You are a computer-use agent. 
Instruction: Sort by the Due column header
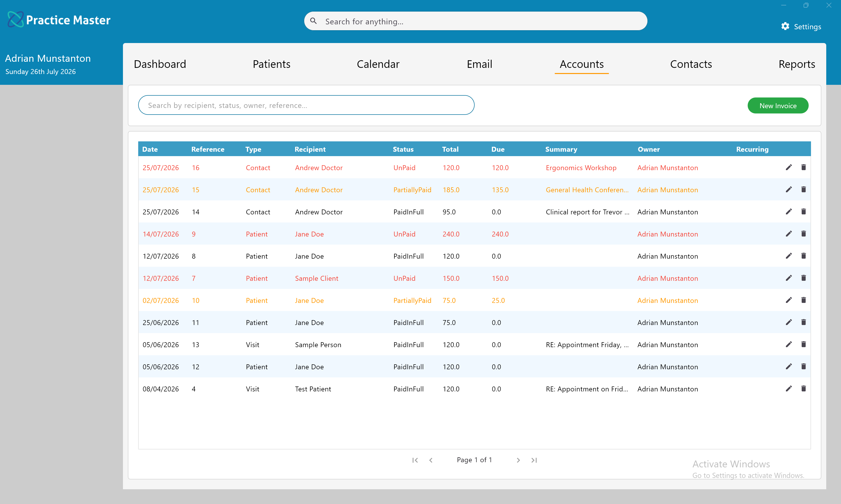pyautogui.click(x=498, y=149)
